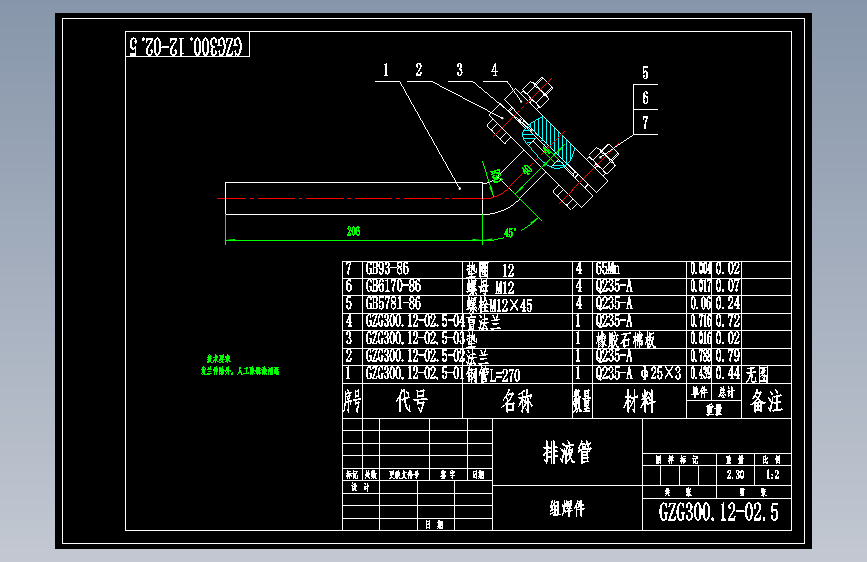Click the hatched cyan section in the flange
The image size is (867, 562).
(548, 142)
